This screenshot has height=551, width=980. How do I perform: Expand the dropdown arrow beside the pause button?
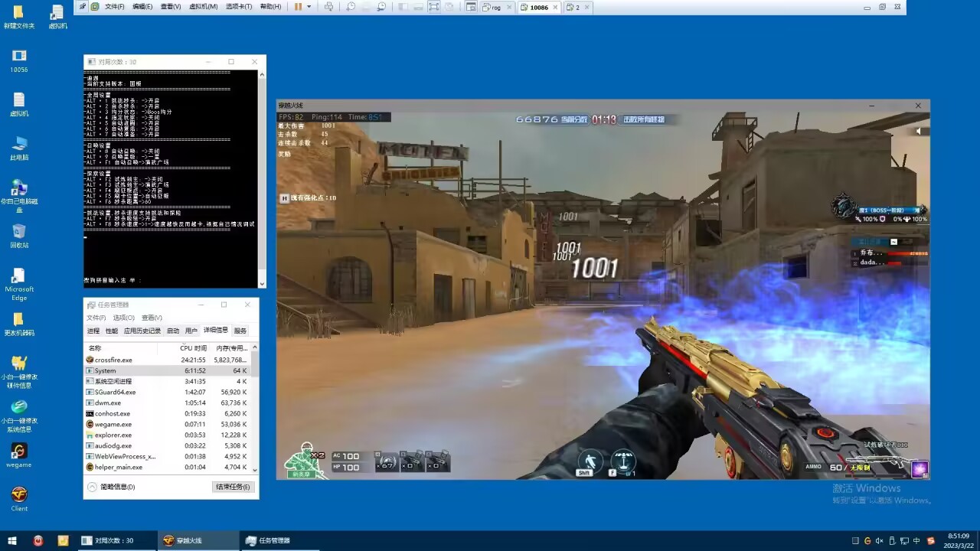(309, 7)
